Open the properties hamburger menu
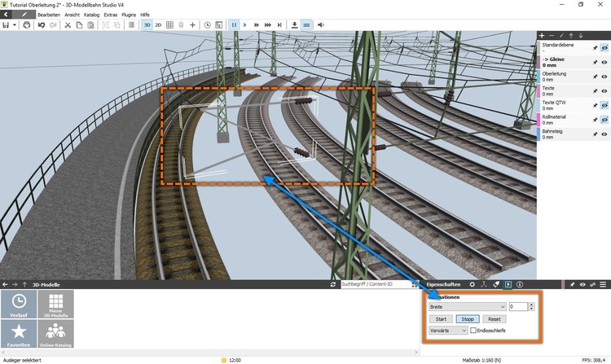611x364 pixels. click(603, 284)
